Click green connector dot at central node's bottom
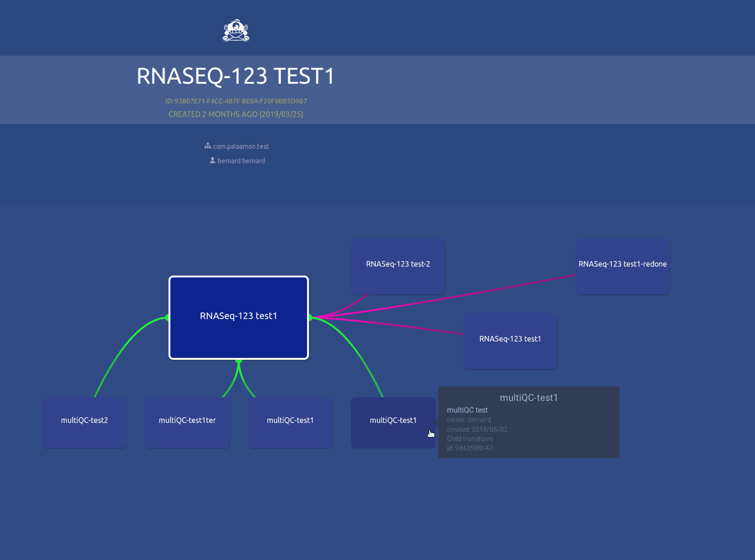Image resolution: width=755 pixels, height=560 pixels. (x=239, y=361)
